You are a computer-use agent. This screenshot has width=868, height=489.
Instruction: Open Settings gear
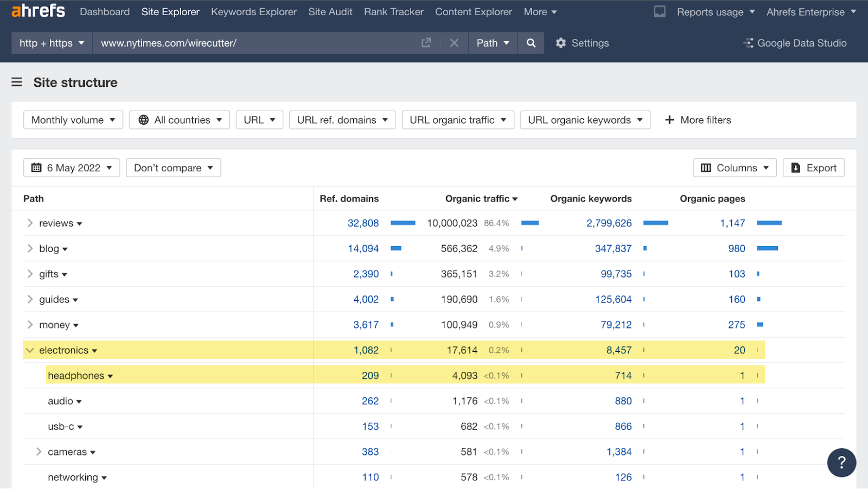[582, 43]
